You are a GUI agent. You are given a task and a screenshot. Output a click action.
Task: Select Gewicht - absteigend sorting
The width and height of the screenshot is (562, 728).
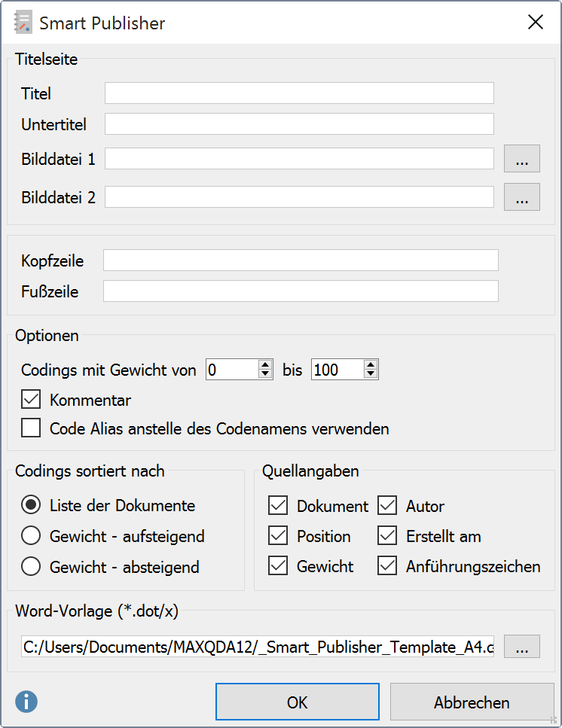(31, 566)
